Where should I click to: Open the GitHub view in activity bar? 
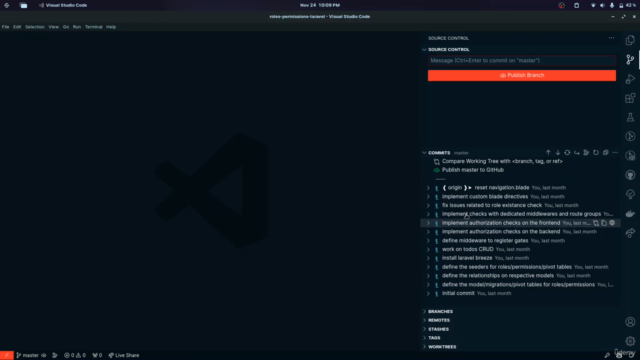tap(630, 175)
